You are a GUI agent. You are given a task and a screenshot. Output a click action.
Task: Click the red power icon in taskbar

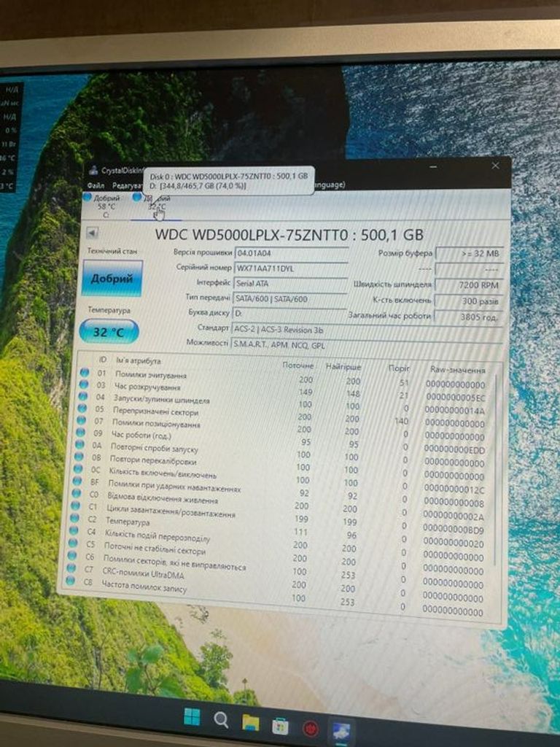click(311, 729)
